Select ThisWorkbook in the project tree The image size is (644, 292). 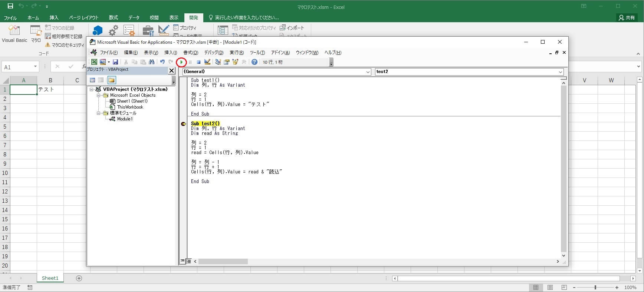click(x=130, y=107)
